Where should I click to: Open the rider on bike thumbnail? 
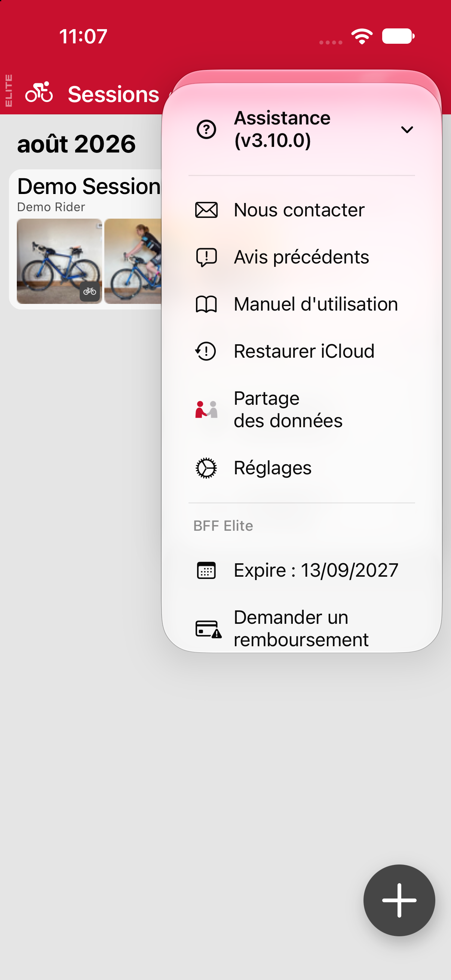133,261
